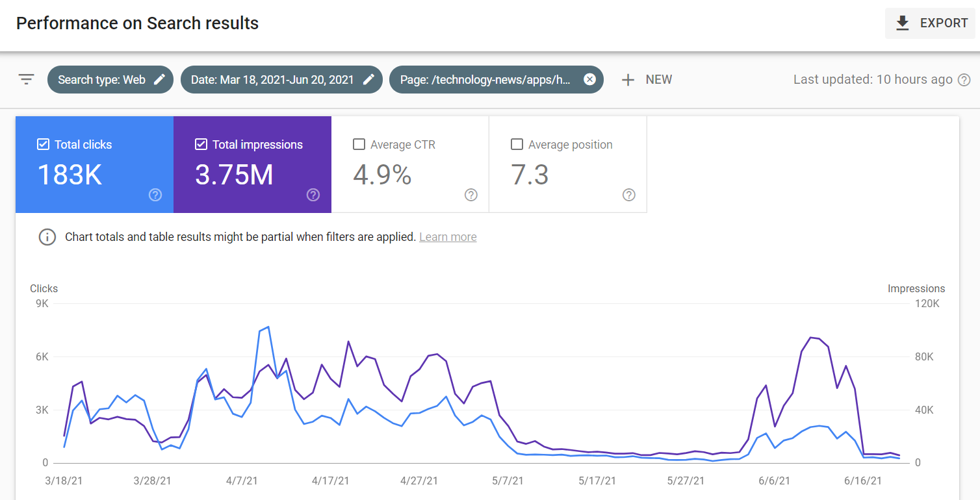Click info icon beside chart totals notice
The height and width of the screenshot is (500, 980).
tap(47, 237)
